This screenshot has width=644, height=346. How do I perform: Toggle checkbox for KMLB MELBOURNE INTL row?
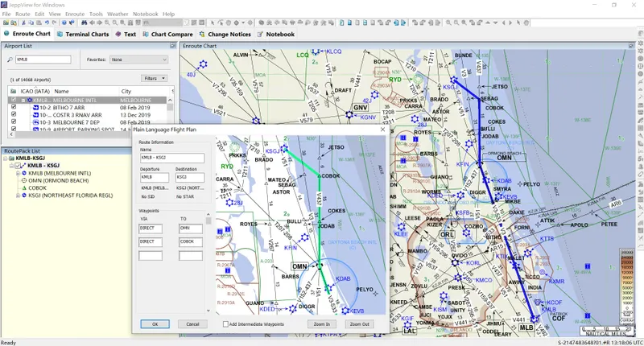[14, 100]
